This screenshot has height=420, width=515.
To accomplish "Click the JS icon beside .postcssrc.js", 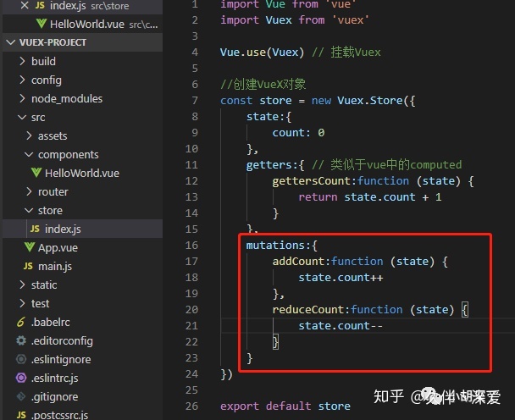I will [21, 415].
